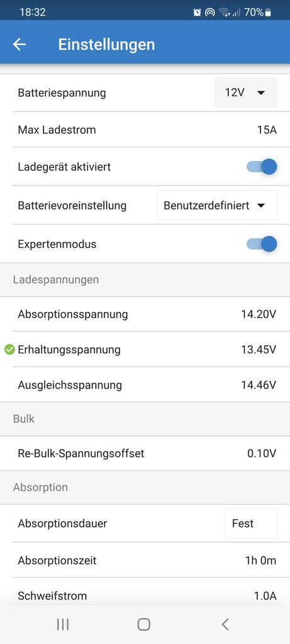
Task: Adjust the Absorptionszeit 1h 0m setting
Action: pyautogui.click(x=145, y=560)
